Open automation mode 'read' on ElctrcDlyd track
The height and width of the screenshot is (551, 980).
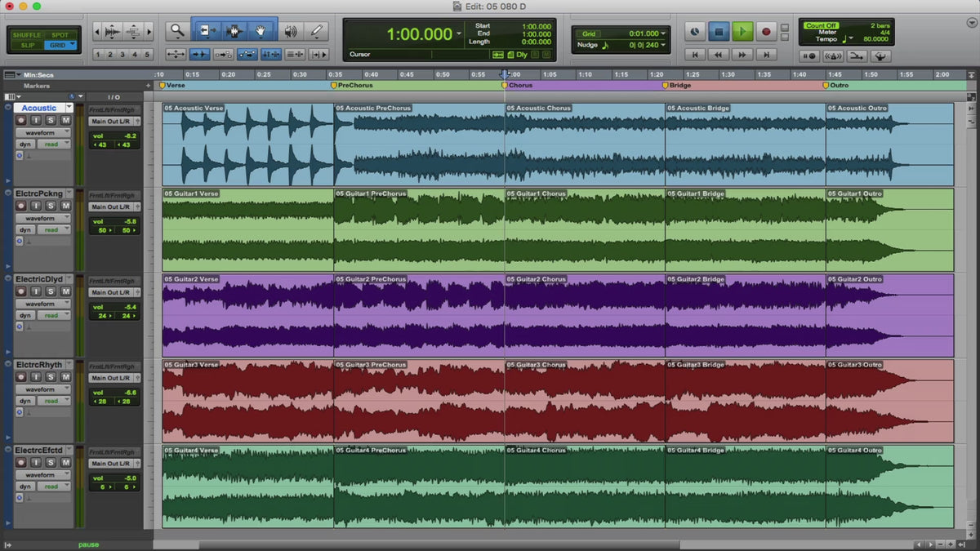tap(54, 315)
